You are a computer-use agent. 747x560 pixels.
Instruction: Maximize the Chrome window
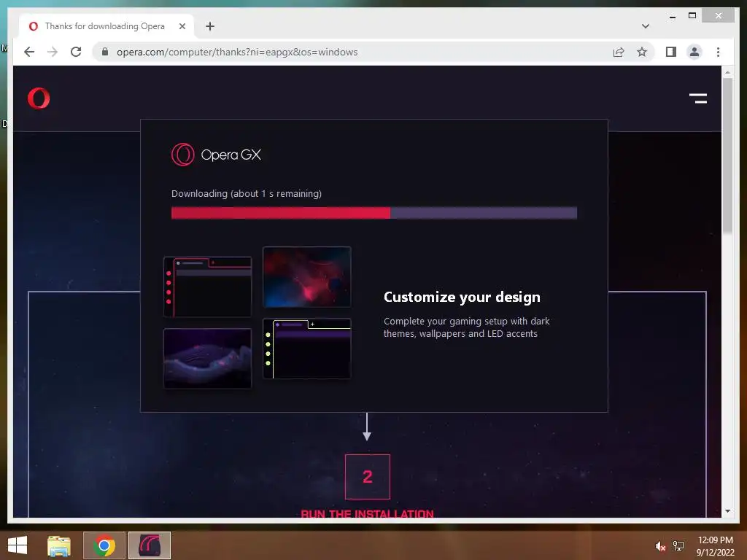692,16
